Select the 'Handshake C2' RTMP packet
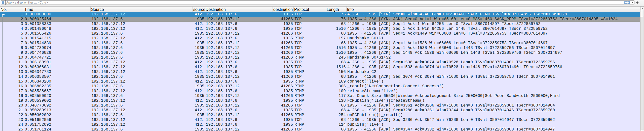 [320, 72]
